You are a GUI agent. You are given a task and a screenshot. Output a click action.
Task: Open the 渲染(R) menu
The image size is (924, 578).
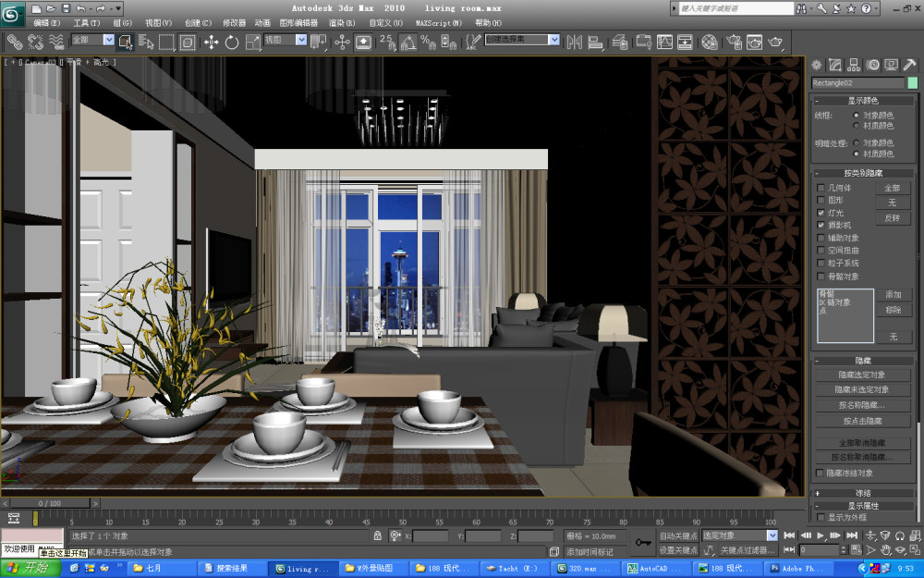[342, 23]
